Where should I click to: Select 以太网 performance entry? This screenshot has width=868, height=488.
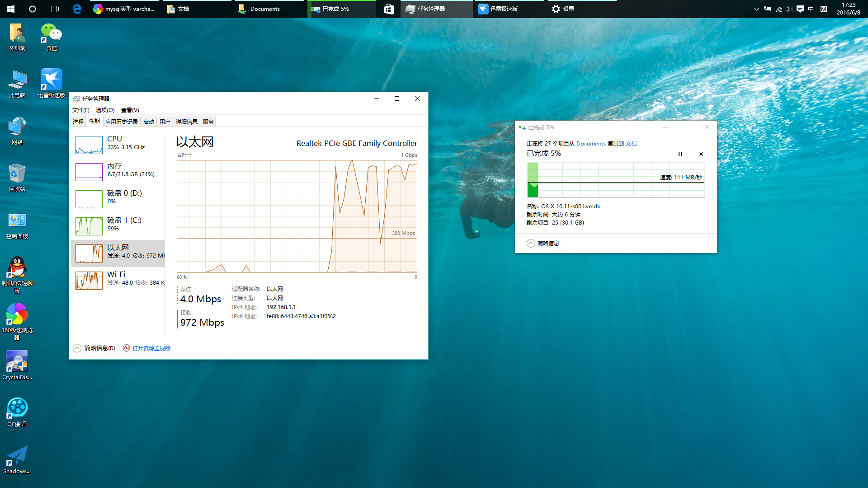118,253
